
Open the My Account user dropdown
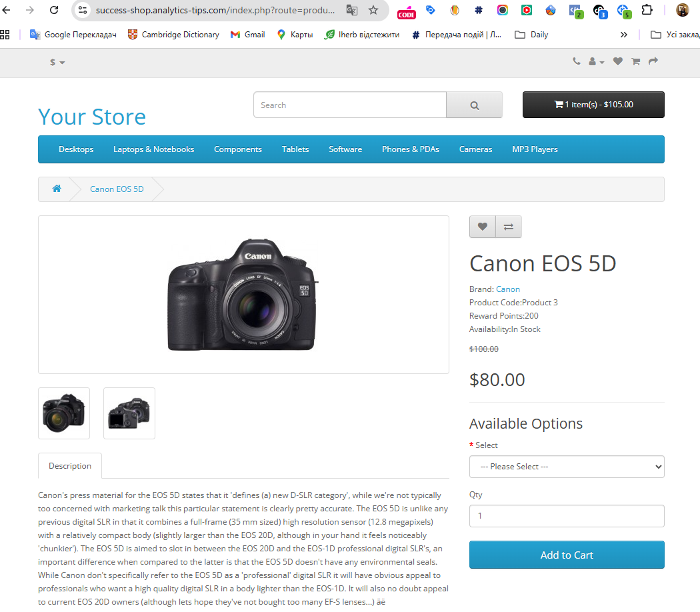[596, 61]
